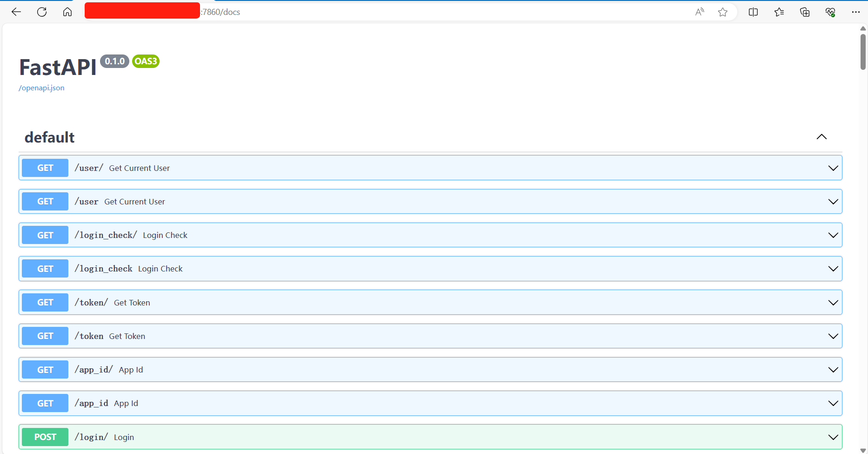868x454 pixels.
Task: Click the scrollbar up arrow
Action: pyautogui.click(x=863, y=28)
